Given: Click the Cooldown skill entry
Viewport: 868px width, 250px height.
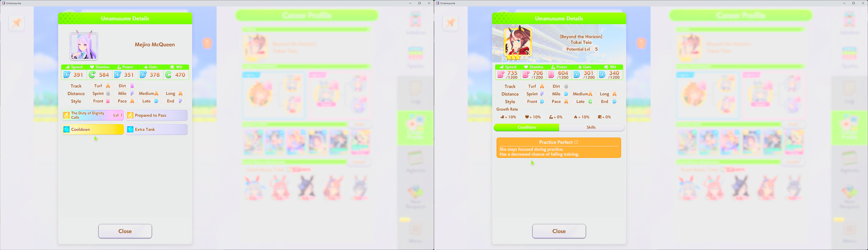Looking at the screenshot, I should tap(93, 130).
